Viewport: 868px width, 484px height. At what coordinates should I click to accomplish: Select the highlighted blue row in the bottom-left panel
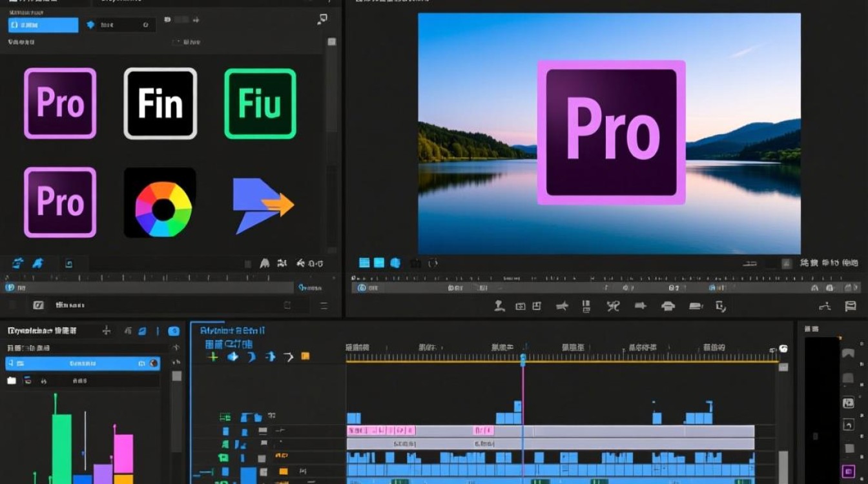pos(83,363)
